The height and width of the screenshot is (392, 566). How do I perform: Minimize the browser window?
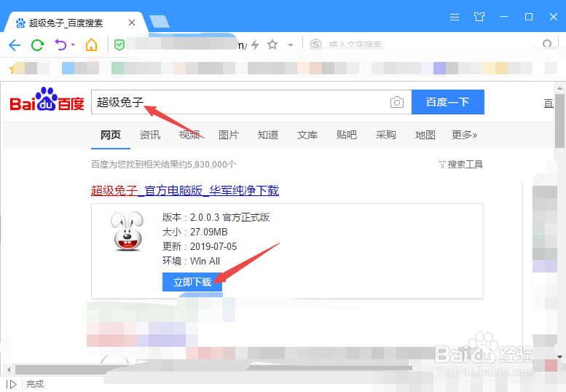pyautogui.click(x=504, y=17)
